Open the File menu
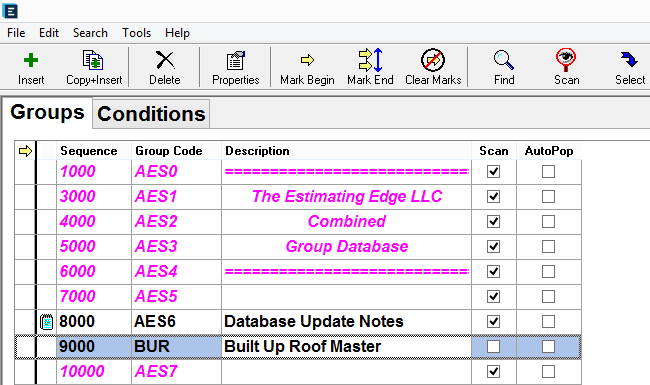This screenshot has height=385, width=650. tap(16, 33)
